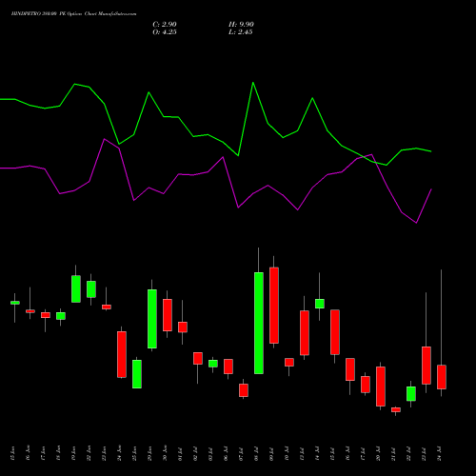This screenshot has width=476, height=476.
Task: Click the 24 Jul date label
Action: point(439,453)
